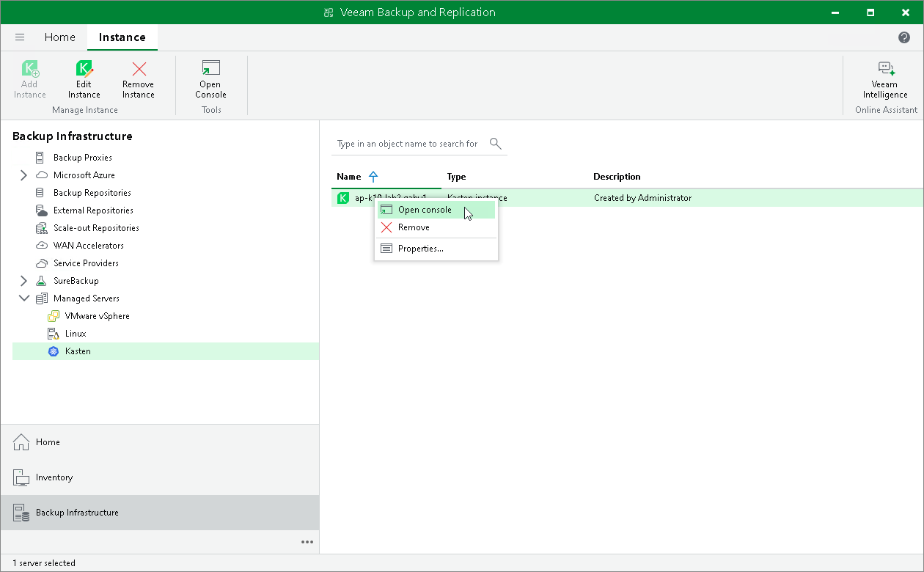
Task: Select the Instance ribbon tab
Action: 122,37
